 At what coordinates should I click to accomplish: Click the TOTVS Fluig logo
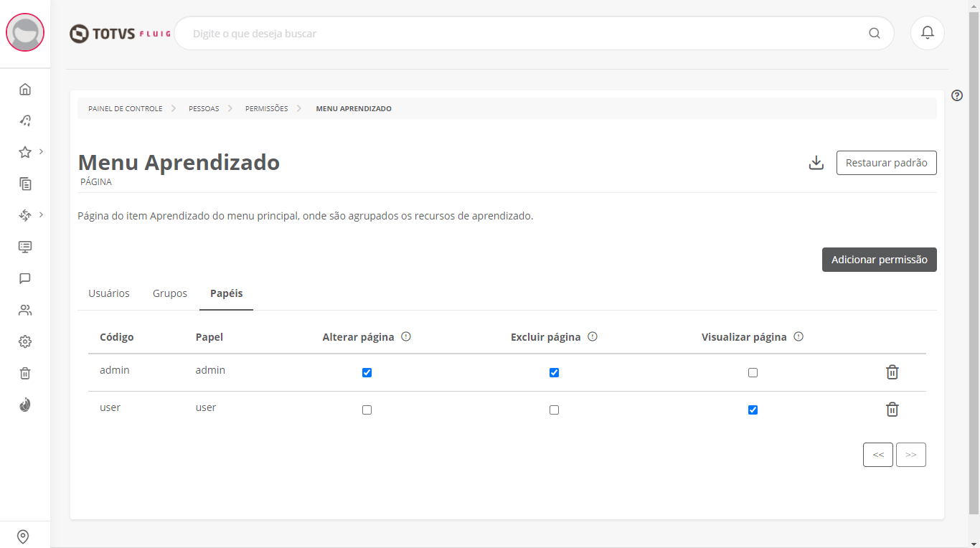coord(120,34)
